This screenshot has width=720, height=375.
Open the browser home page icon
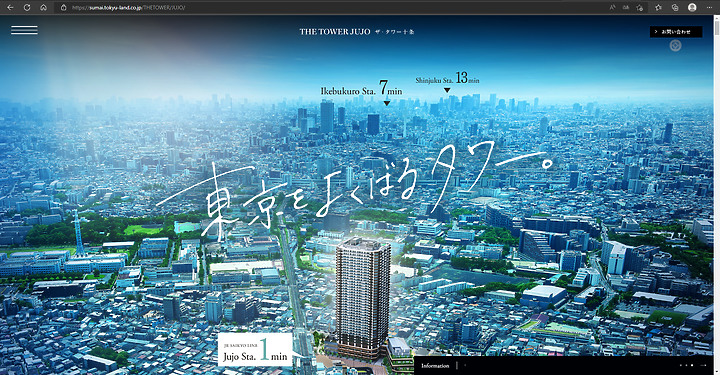pyautogui.click(x=43, y=7)
